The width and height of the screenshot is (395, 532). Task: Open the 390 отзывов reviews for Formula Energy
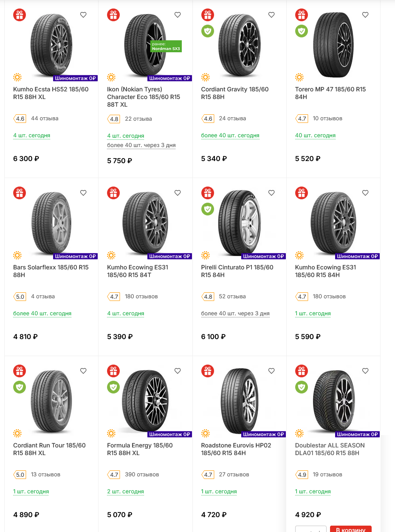pyautogui.click(x=142, y=474)
